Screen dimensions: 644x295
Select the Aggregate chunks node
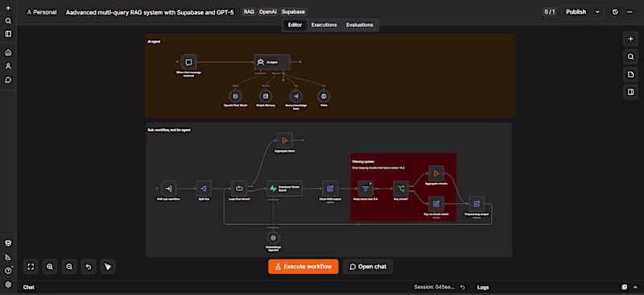pyautogui.click(x=436, y=173)
